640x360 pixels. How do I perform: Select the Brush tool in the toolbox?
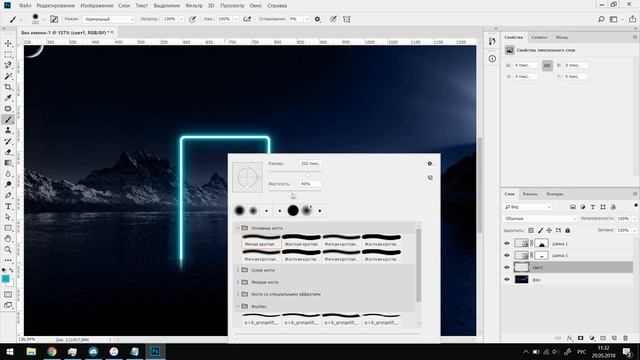(x=8, y=120)
